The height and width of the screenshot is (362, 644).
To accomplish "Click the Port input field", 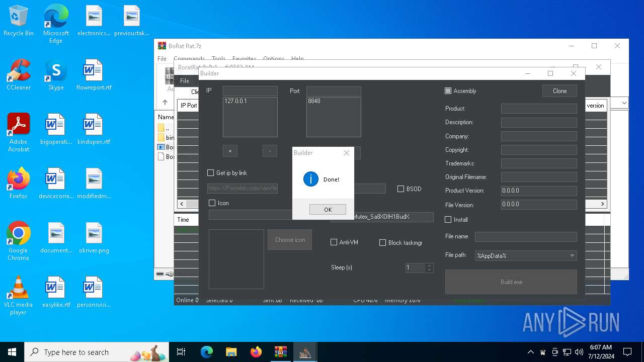I will (334, 91).
